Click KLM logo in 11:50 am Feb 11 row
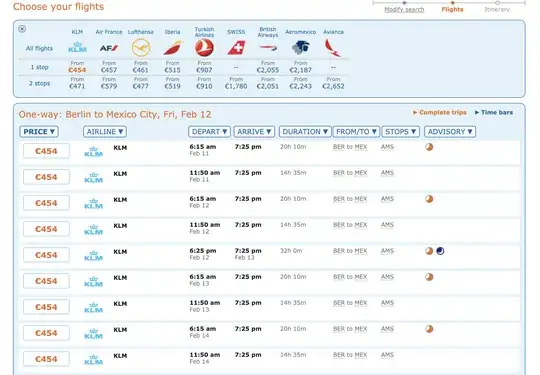540x375 pixels. point(93,177)
